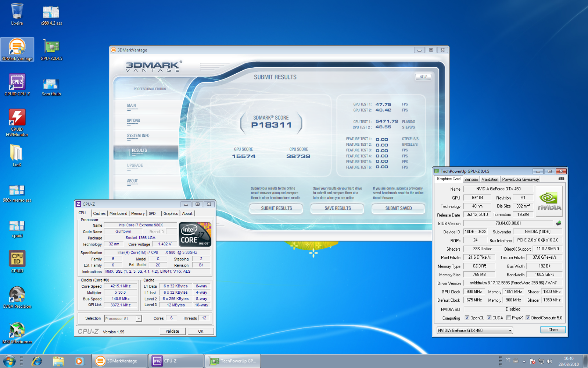Viewport: 588px width, 368px height.
Task: Launch the EVGA Precision shortcut
Action: 17,297
